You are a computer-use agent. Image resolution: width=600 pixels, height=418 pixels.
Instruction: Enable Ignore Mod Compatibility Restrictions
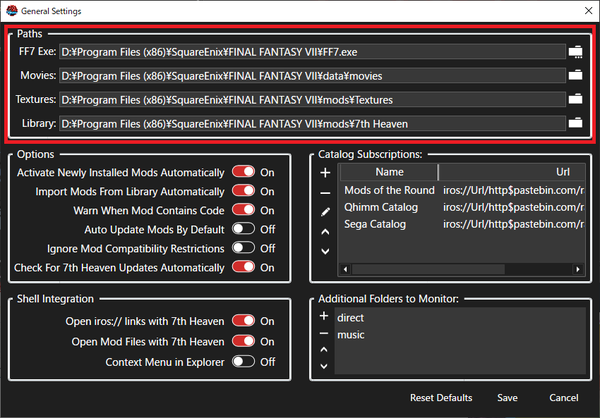(x=243, y=248)
